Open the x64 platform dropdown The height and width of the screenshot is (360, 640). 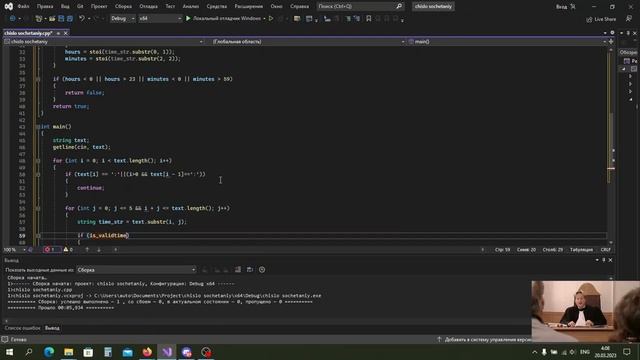(160, 18)
